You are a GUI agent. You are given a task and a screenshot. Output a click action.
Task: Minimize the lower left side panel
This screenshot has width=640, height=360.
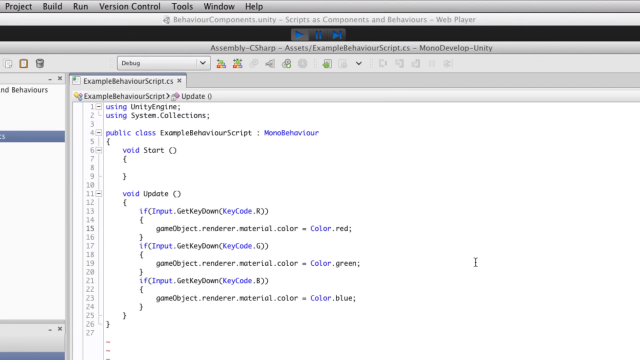(x=50, y=329)
